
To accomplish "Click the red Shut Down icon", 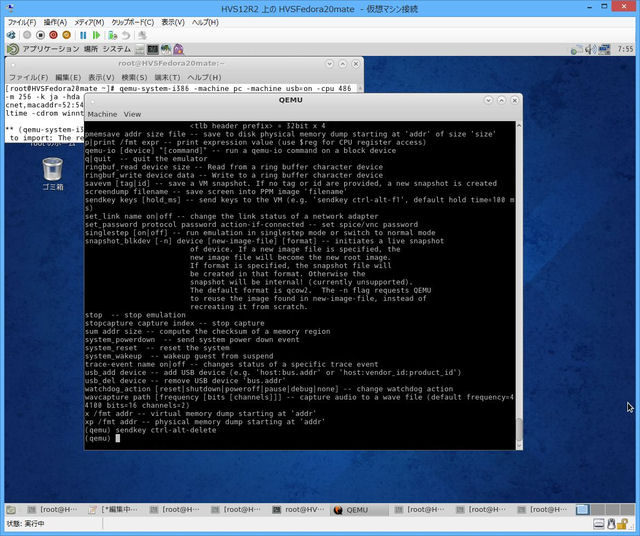I will pyautogui.click(x=53, y=35).
